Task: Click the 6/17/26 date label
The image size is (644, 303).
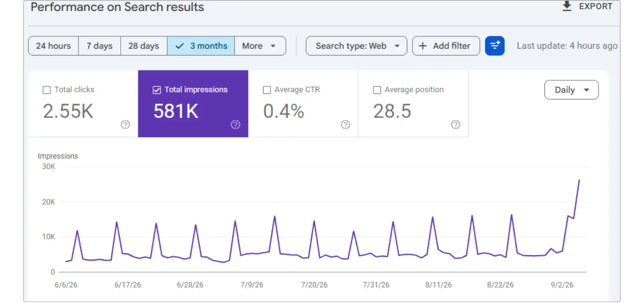Action: click(128, 285)
